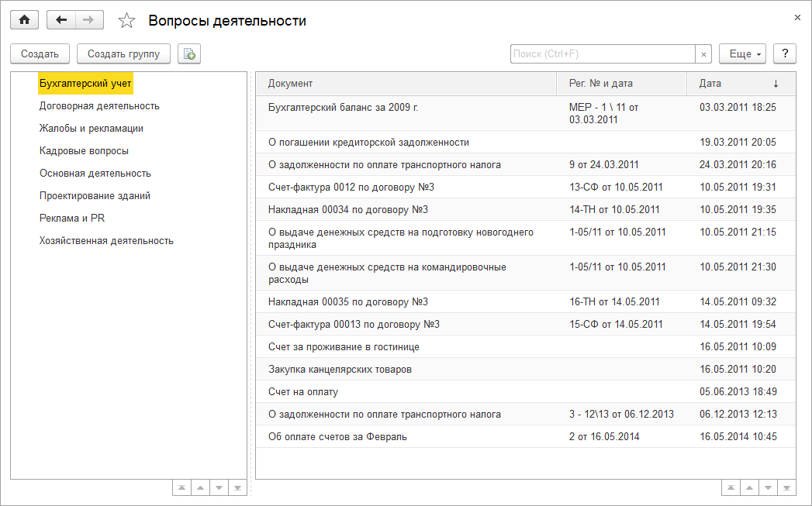Select row Об оплате счетов за Февраль
This screenshot has width=812, height=506.
coord(526,437)
